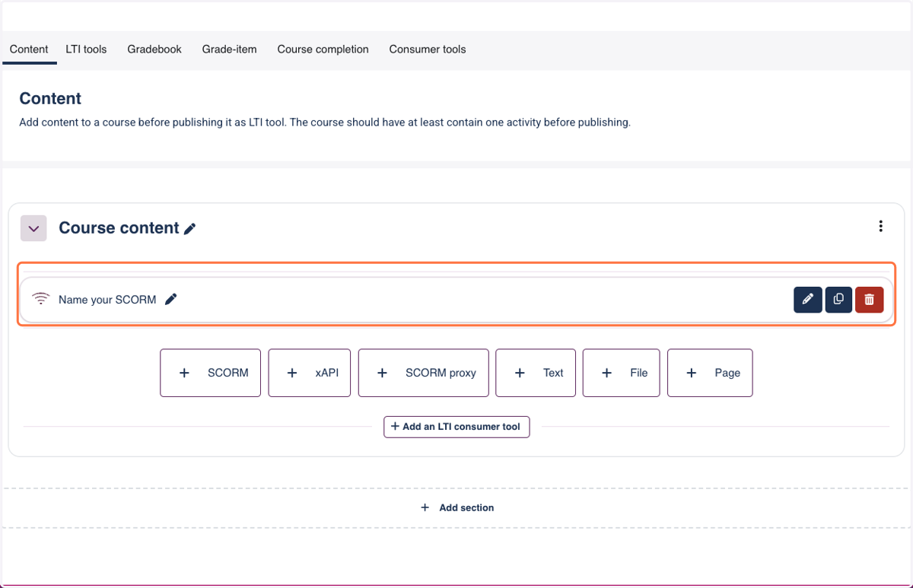Select the Grade-item tab

(x=229, y=49)
